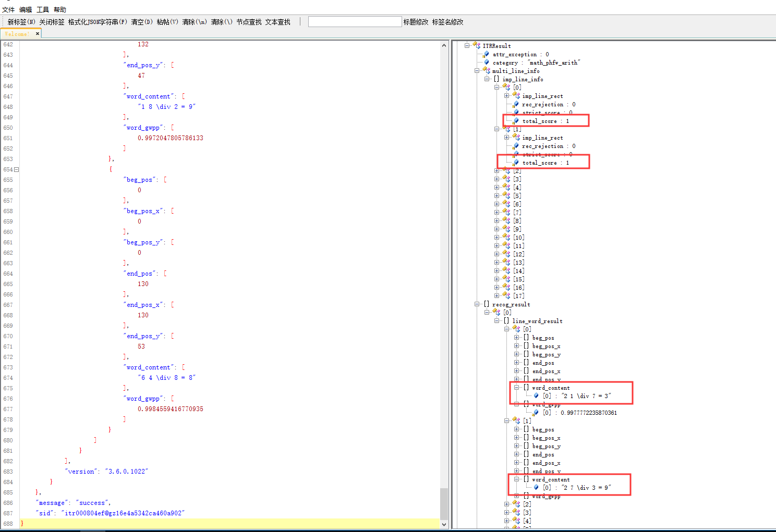The width and height of the screenshot is (776, 532).
Task: Click the imp_line_info array bracket icon
Action: (x=496, y=79)
